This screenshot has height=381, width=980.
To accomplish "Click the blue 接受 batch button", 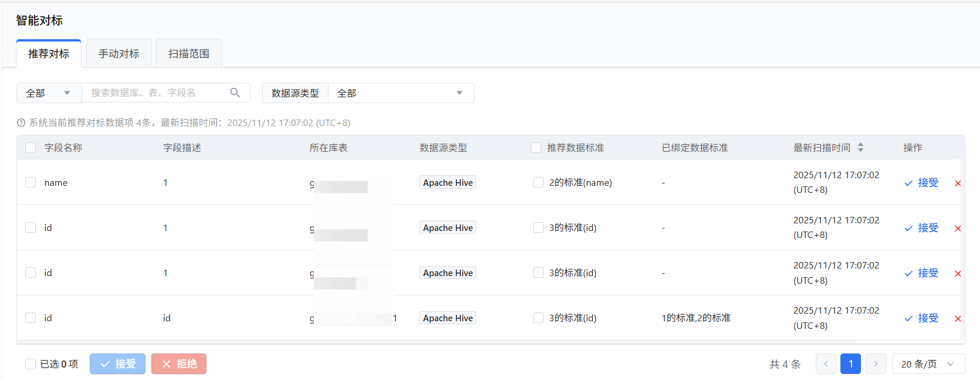I will tap(117, 364).
